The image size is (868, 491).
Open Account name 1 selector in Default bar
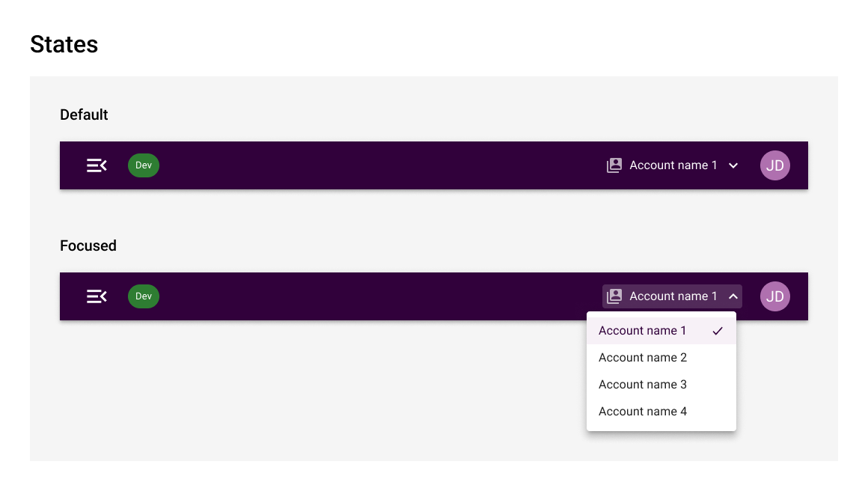pyautogui.click(x=673, y=165)
